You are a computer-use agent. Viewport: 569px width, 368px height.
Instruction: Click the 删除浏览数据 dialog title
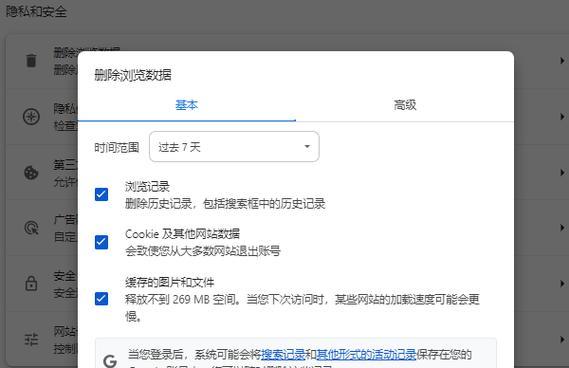point(133,75)
